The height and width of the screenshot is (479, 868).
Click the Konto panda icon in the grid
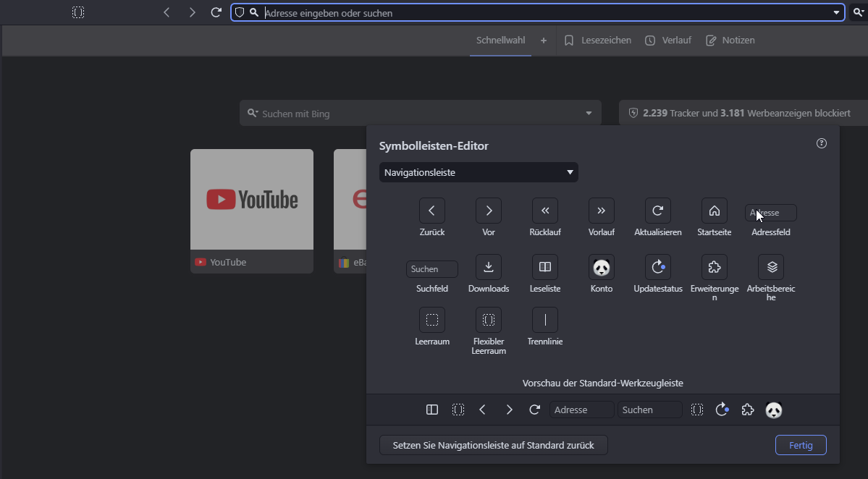click(x=601, y=267)
